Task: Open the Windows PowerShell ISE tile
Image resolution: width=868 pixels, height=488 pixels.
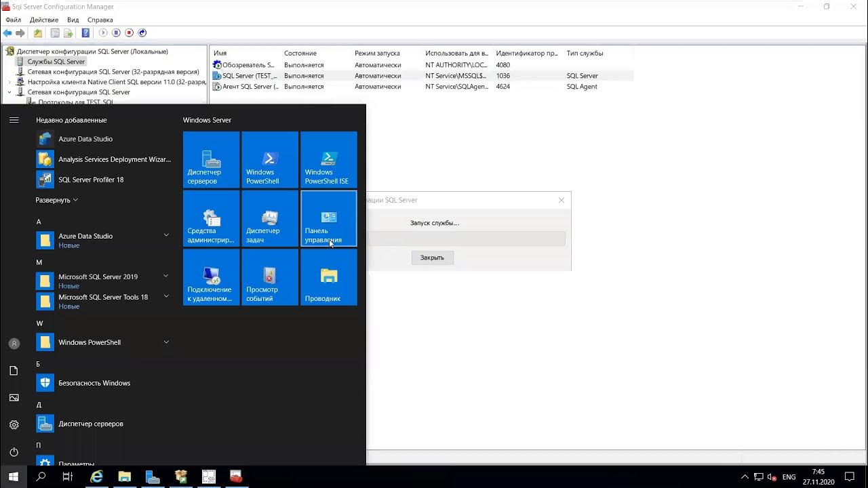Action: pyautogui.click(x=329, y=160)
